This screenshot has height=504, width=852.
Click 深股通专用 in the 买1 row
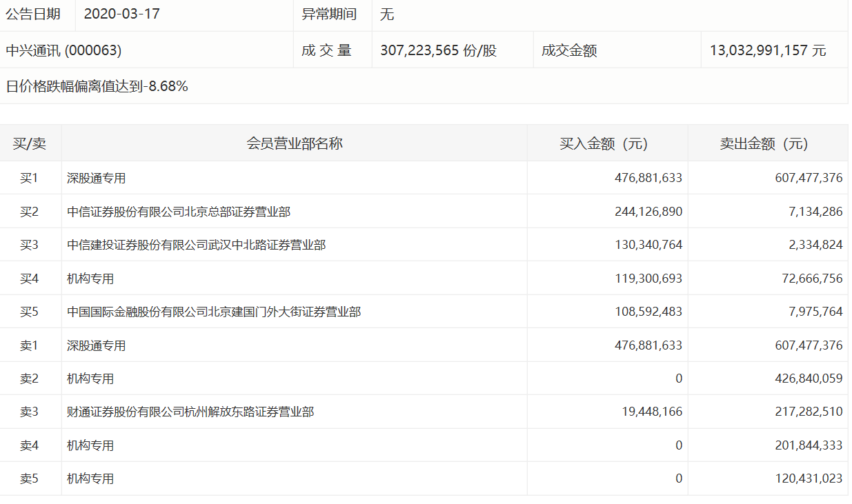pyautogui.click(x=96, y=178)
